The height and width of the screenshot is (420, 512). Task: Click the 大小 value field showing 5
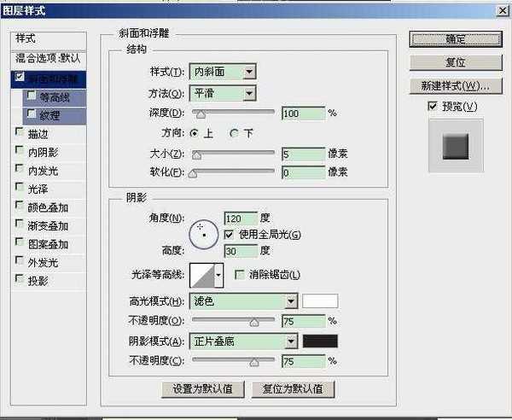click(303, 155)
